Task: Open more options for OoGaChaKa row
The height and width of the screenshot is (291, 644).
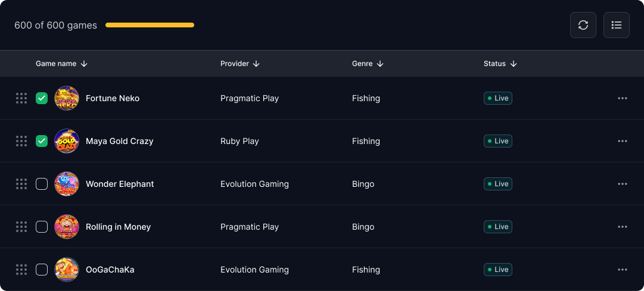Action: coord(623,270)
